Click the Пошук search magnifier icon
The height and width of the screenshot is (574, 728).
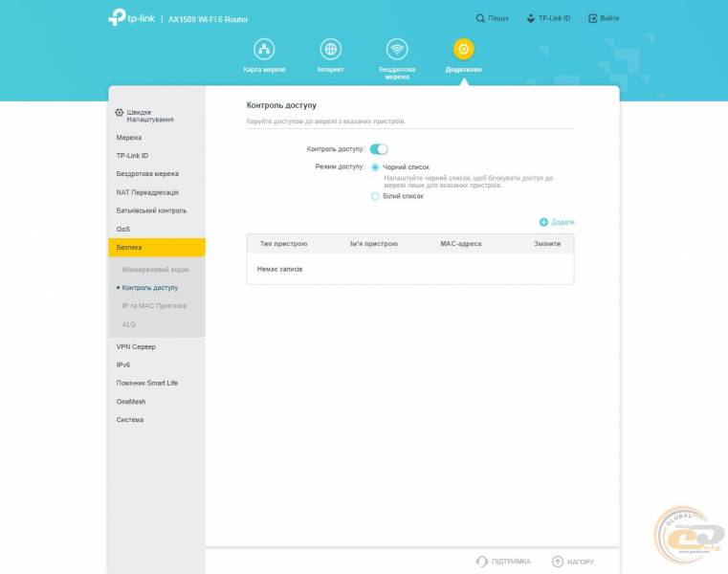pyautogui.click(x=480, y=18)
